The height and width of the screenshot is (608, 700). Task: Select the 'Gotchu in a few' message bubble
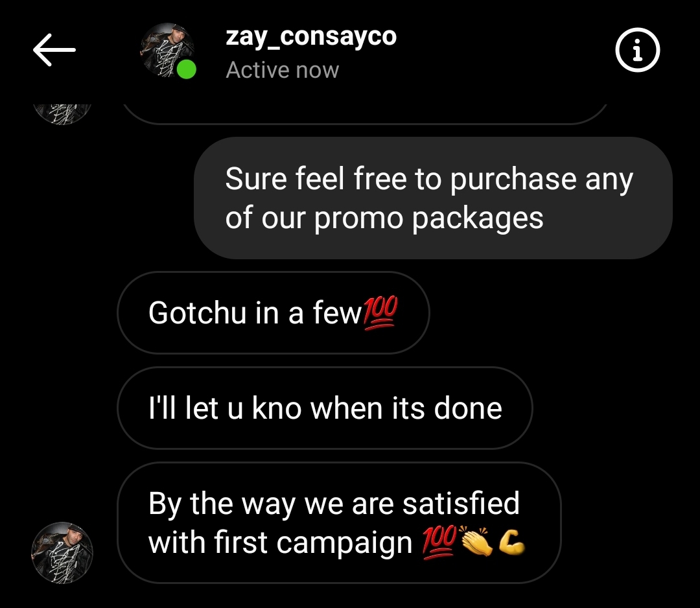click(274, 312)
